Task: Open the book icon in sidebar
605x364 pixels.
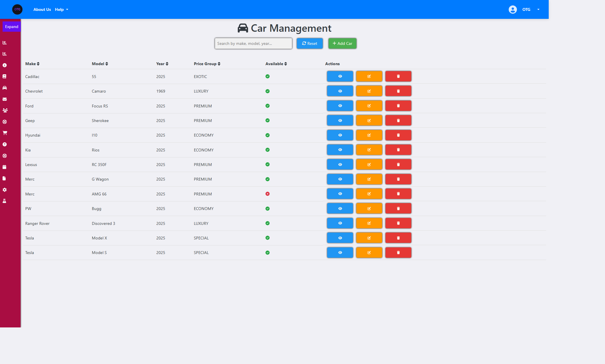Action: point(5,76)
